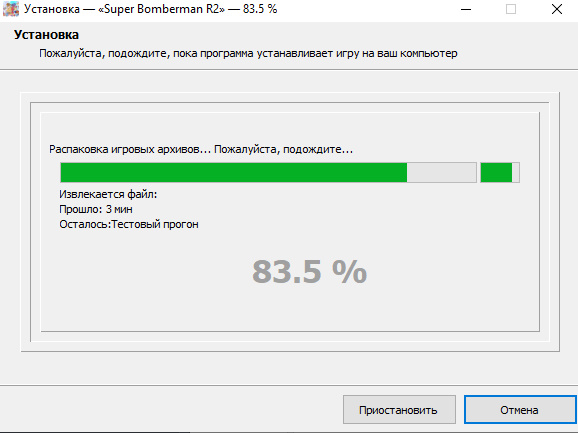This screenshot has height=433, width=578.
Task: Click the empty area below percentage label
Action: (x=290, y=310)
